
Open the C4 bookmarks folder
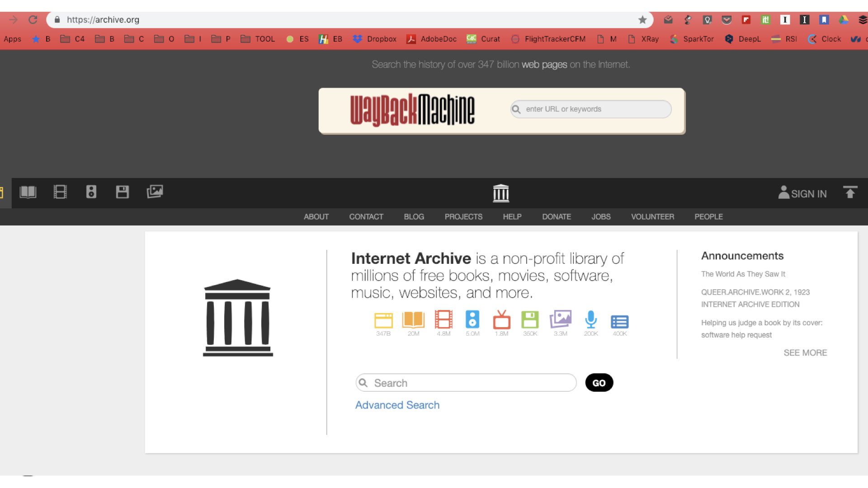(x=72, y=39)
